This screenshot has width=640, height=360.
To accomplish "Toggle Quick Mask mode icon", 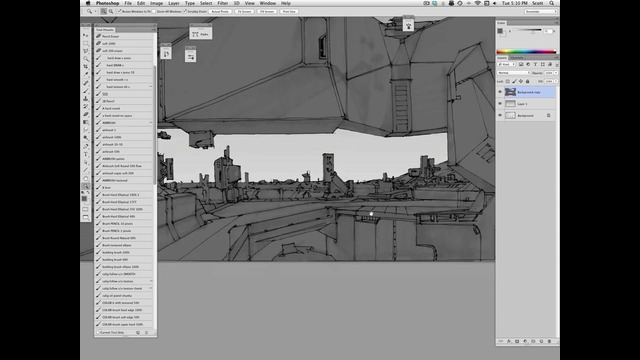I will (86, 209).
